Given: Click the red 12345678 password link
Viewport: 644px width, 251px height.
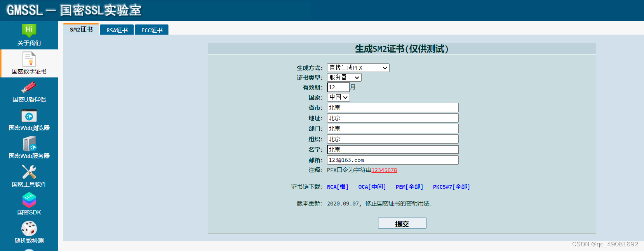Looking at the screenshot, I should pos(384,170).
